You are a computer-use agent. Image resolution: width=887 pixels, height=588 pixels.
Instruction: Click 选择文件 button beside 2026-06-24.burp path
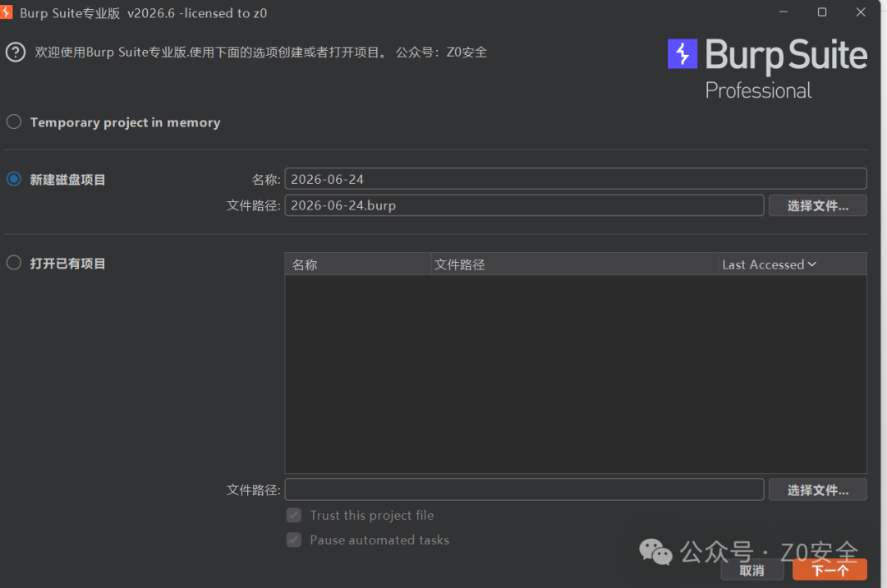817,205
